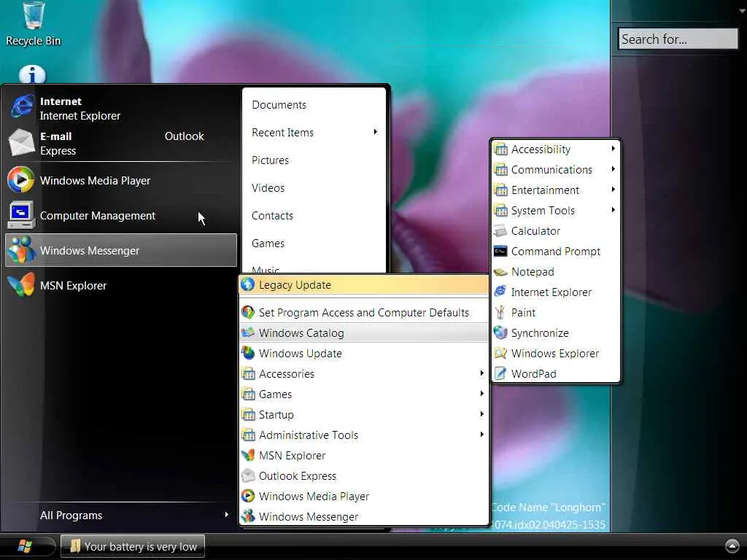Click the Windows Media Player icon in All Programs
The width and height of the screenshot is (747, 560).
(248, 496)
